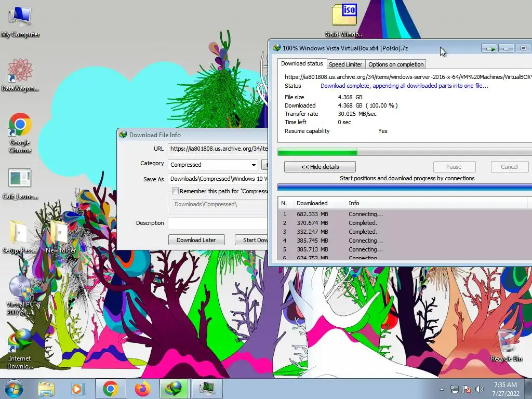This screenshot has width=532, height=399.
Task: Click Transfer rate value 30.025 MB/sec
Action: click(x=357, y=114)
